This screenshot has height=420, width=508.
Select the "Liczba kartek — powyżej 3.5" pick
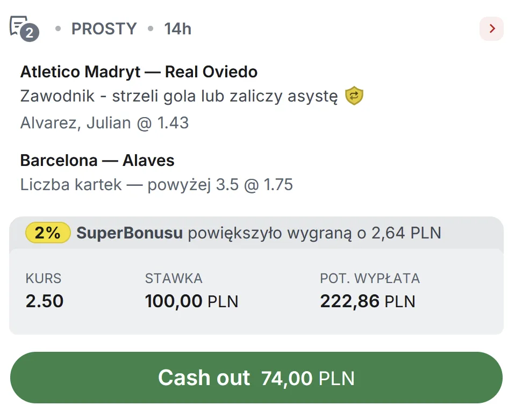point(156,184)
